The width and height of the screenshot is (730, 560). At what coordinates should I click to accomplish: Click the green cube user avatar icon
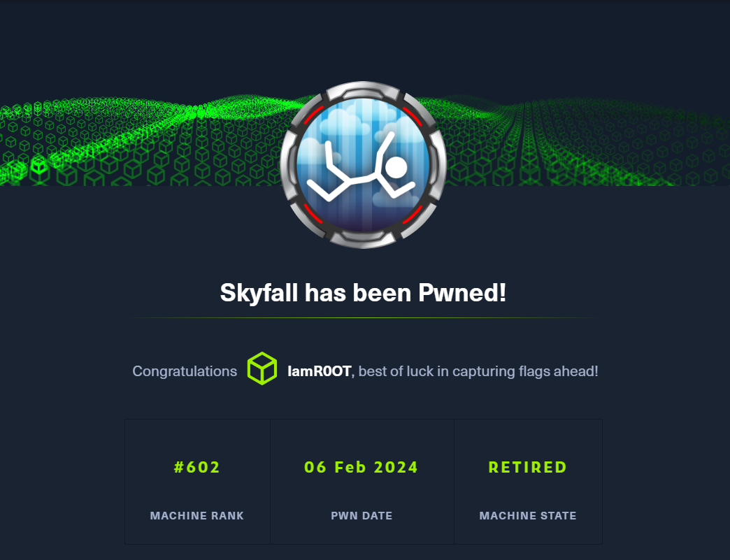262,368
